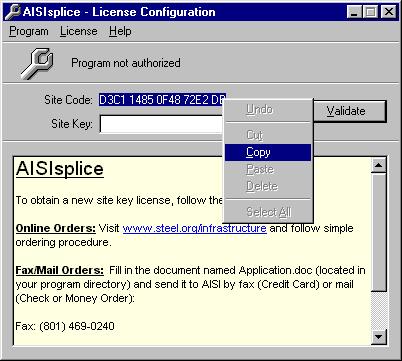Pick Paste in the context menu
The height and width of the screenshot is (361, 402).
268,169
